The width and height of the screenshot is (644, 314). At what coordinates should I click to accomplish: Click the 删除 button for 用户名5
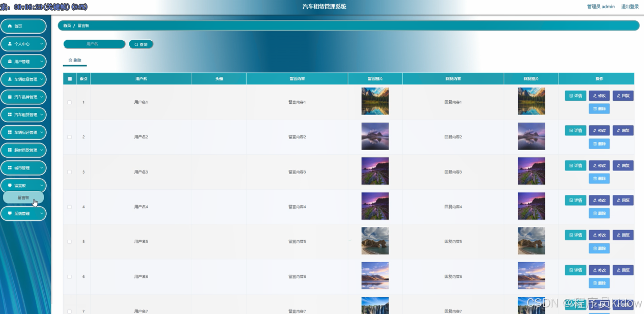click(599, 248)
